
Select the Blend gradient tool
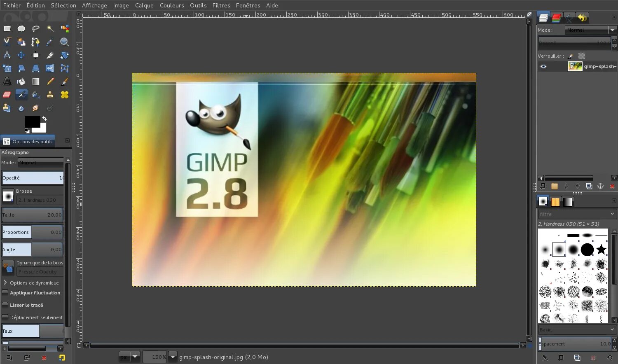coord(36,82)
